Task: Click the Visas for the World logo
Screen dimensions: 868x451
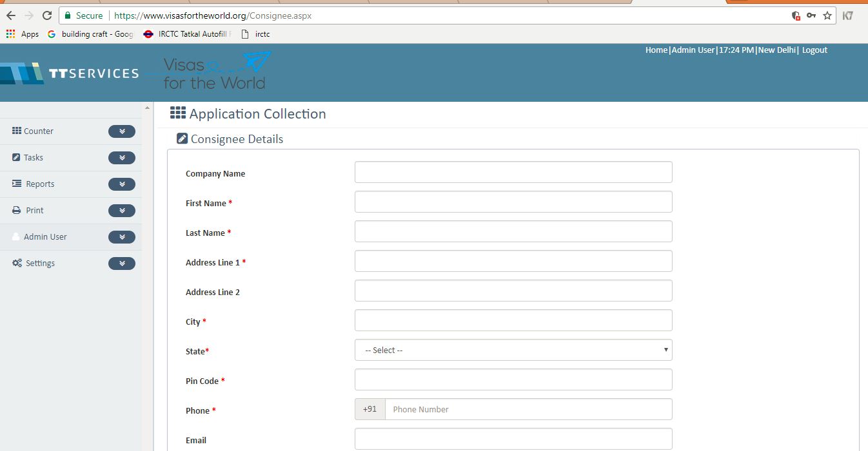Action: [x=215, y=72]
